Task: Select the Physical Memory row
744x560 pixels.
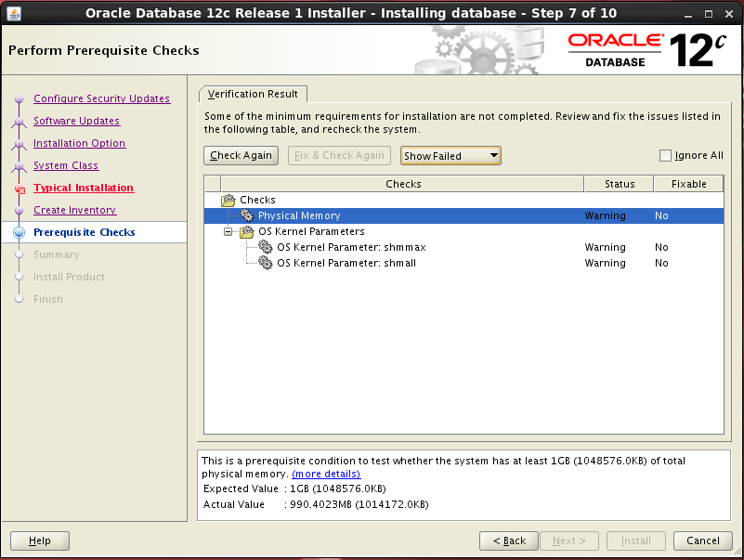Action: point(463,215)
